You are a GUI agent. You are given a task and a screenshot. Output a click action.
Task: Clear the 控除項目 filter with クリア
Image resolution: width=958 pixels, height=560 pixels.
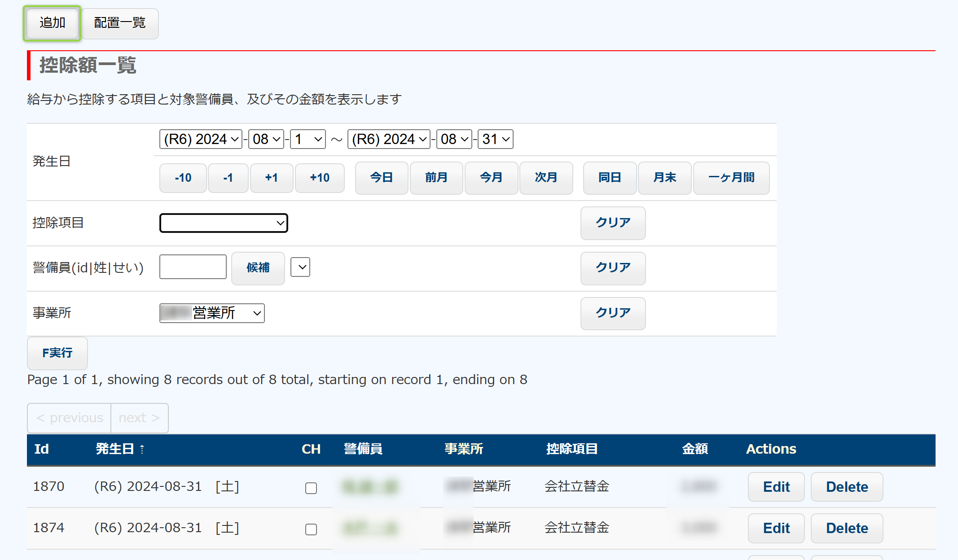click(613, 223)
